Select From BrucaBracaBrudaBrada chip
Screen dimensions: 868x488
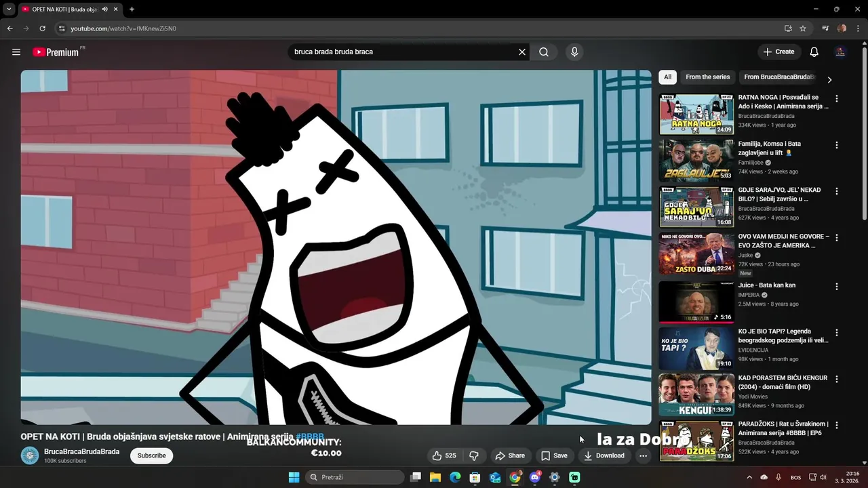[779, 77]
